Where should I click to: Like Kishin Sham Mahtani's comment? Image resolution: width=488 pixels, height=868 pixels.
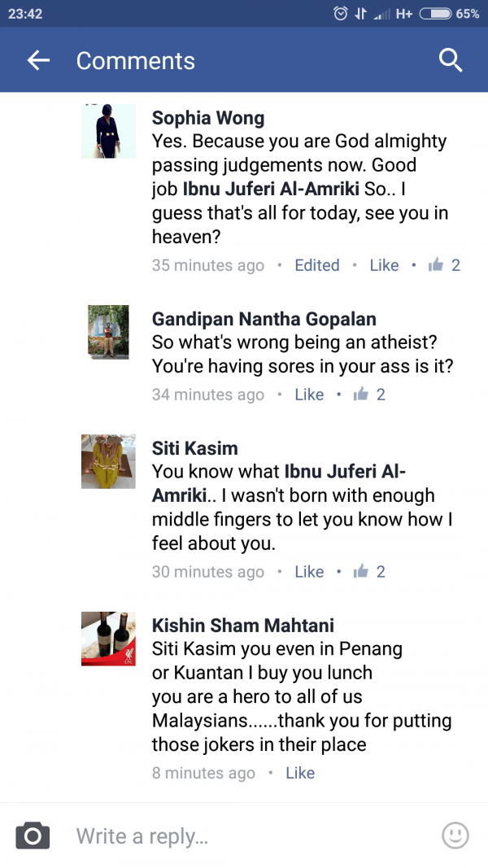[x=300, y=773]
